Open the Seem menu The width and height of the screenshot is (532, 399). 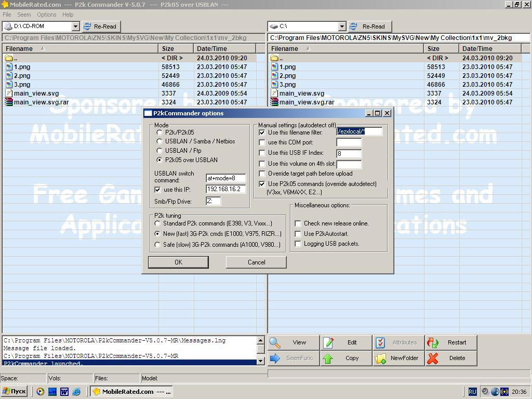point(24,15)
